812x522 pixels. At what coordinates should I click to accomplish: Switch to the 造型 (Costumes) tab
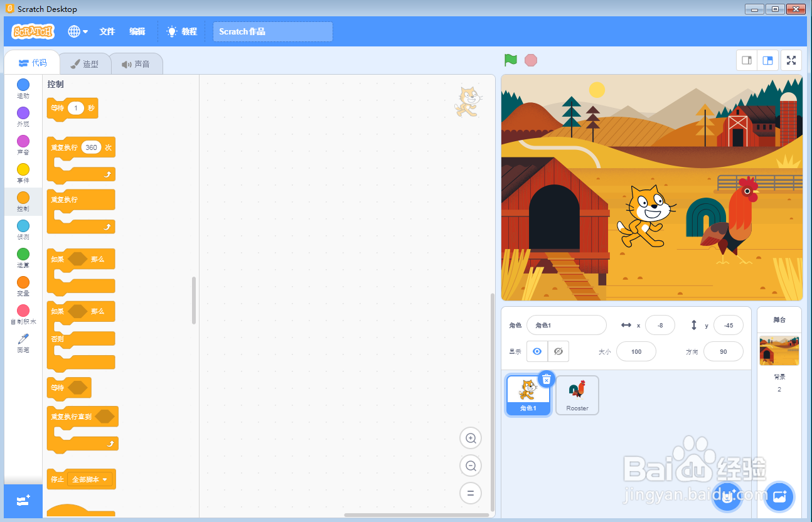click(85, 64)
